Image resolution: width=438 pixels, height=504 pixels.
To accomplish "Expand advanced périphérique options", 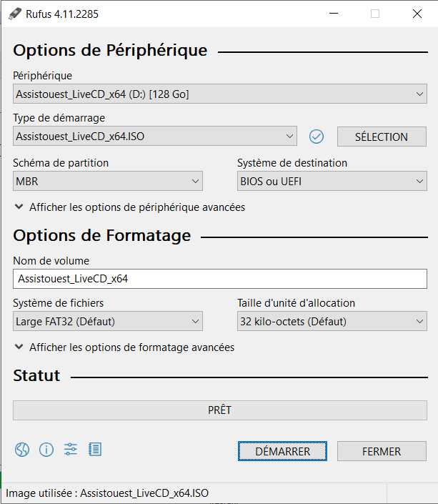I will click(129, 207).
